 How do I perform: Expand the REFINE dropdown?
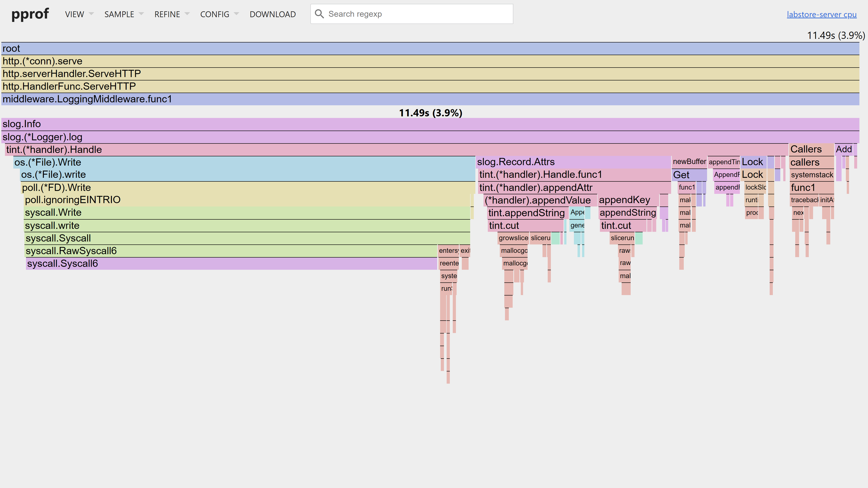tap(167, 14)
